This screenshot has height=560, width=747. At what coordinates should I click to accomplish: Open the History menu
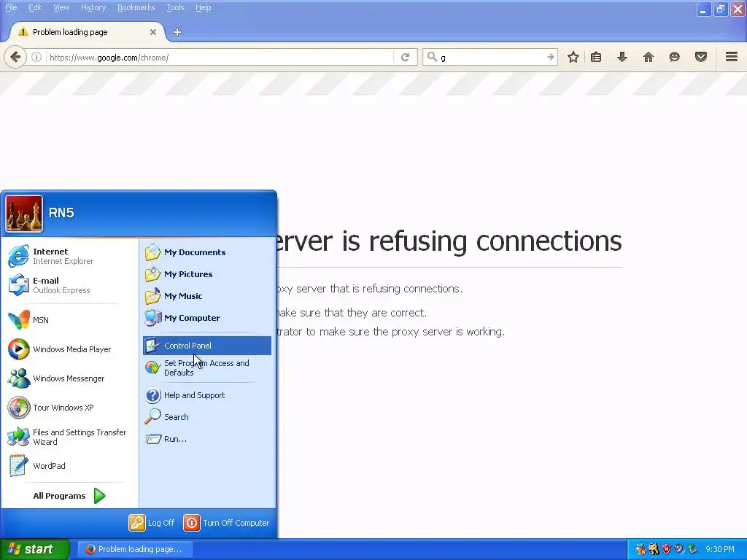93,7
